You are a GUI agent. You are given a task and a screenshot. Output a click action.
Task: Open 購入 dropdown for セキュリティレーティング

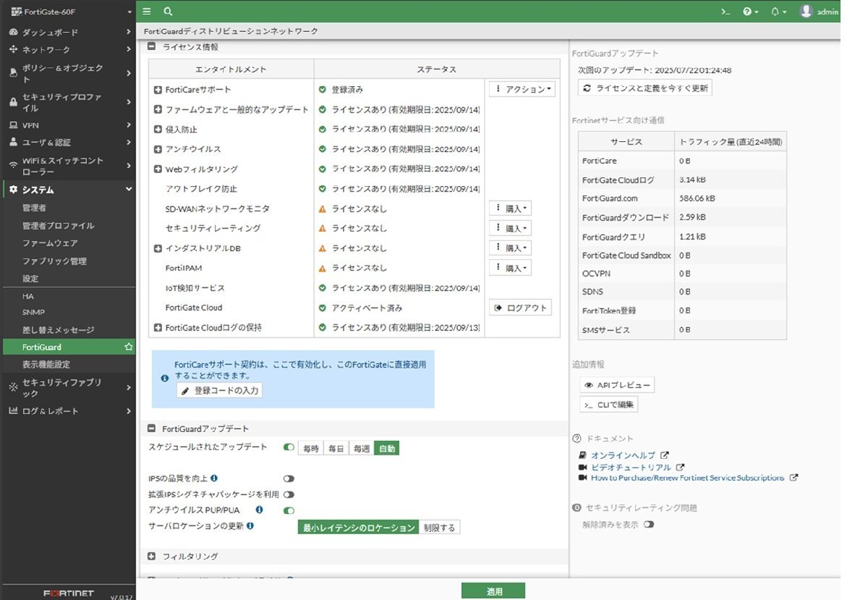pyautogui.click(x=511, y=228)
